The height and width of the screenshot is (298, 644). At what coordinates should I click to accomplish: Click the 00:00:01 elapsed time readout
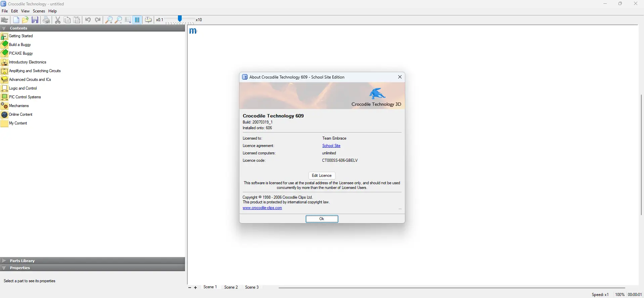pos(635,295)
